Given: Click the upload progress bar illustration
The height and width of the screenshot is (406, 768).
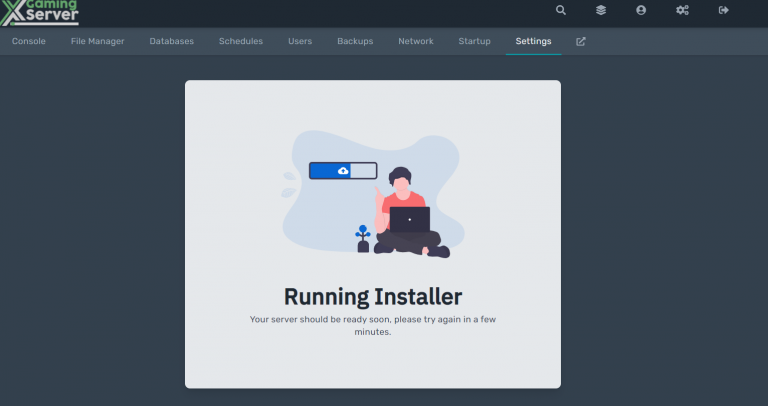Looking at the screenshot, I should (343, 171).
